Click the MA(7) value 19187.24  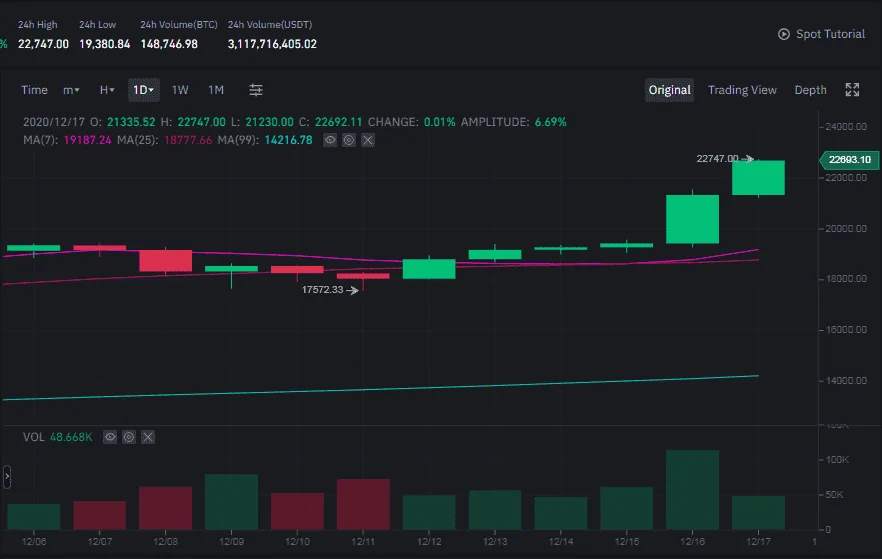[88, 140]
